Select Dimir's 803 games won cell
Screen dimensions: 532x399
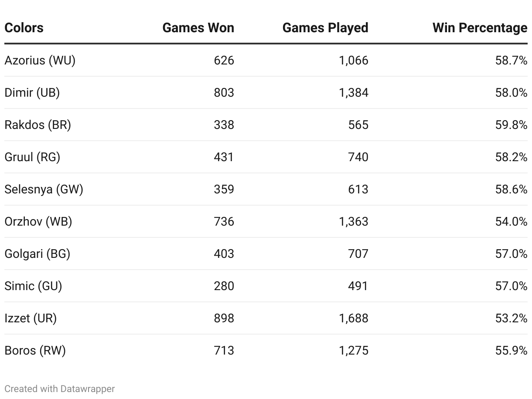[224, 93]
